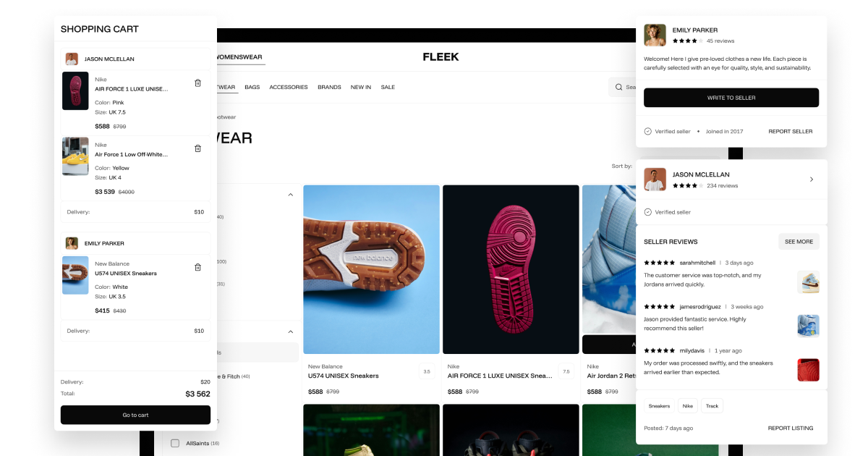868x456 pixels.
Task: Click the Write to Seller button
Action: (x=731, y=98)
